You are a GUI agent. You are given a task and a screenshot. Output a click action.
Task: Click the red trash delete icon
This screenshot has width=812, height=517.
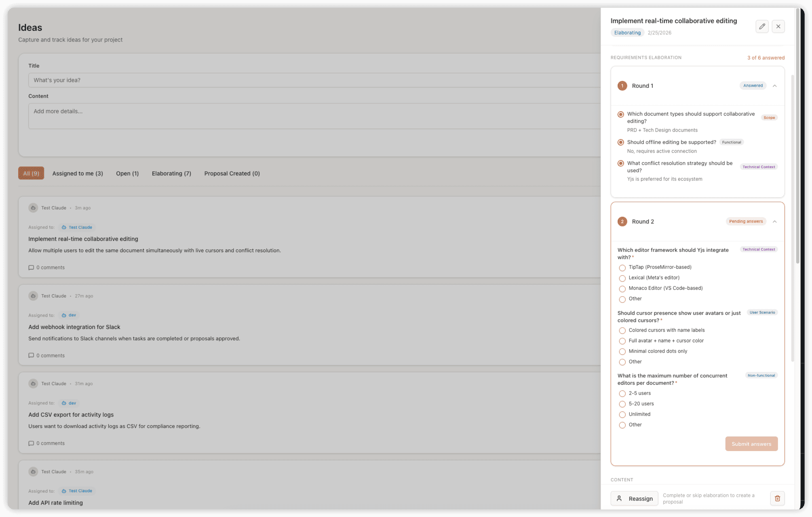click(777, 498)
